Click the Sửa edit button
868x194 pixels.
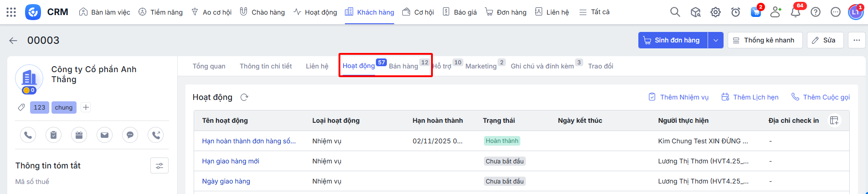tap(825, 41)
